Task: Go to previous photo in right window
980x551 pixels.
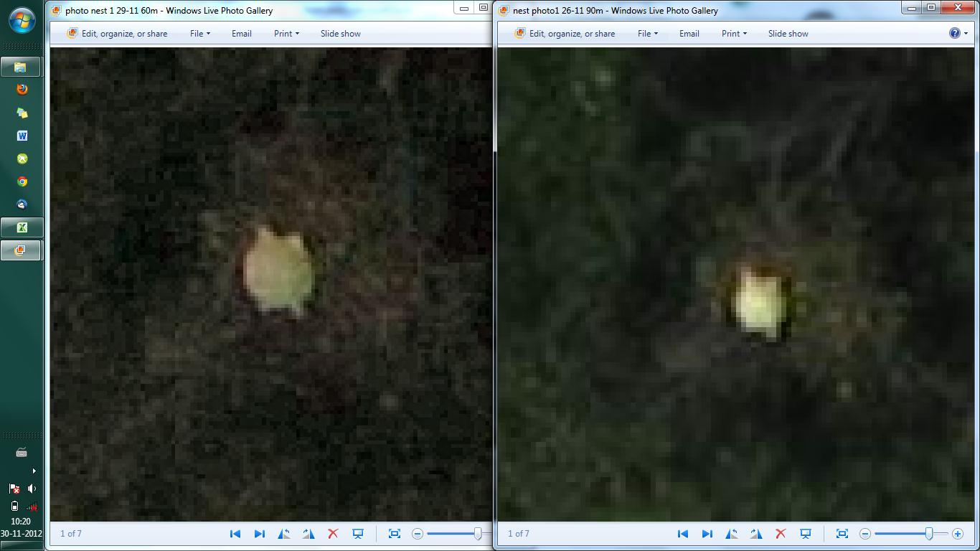Action: click(x=683, y=534)
